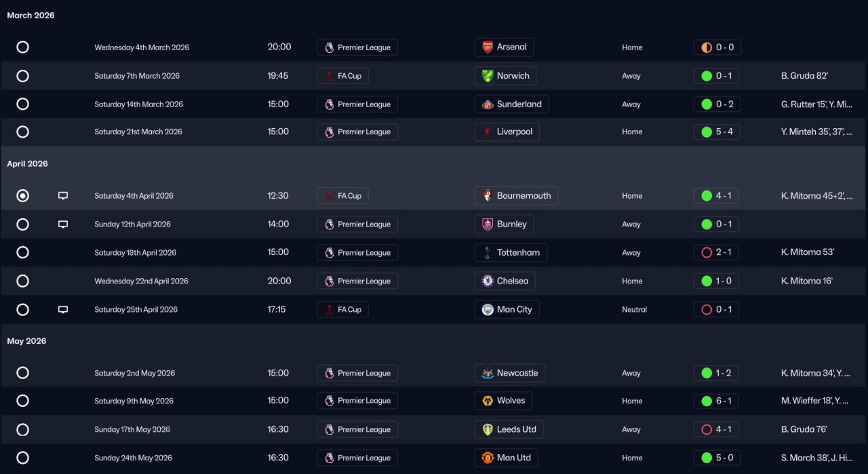The height and width of the screenshot is (474, 868).
Task: Click the Arsenal club crest icon
Action: click(488, 47)
